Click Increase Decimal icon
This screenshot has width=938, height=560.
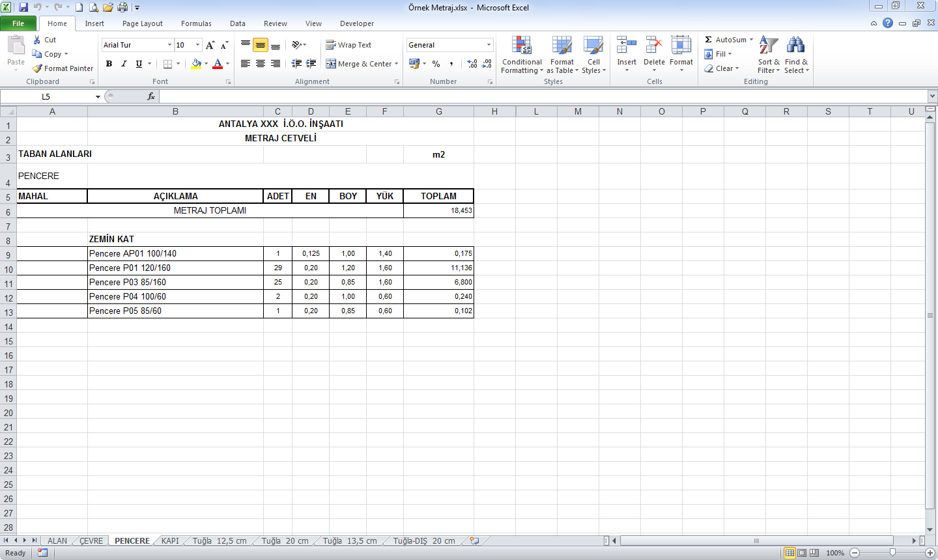point(472,64)
